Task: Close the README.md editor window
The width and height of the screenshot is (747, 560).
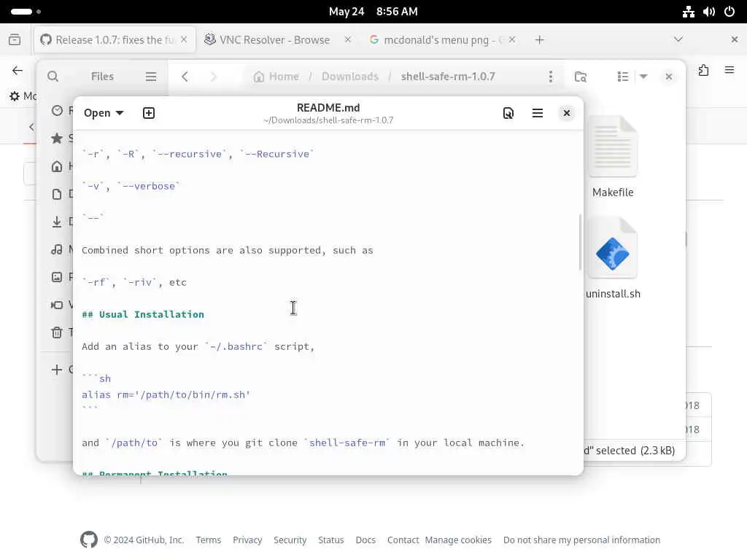Action: tap(566, 113)
